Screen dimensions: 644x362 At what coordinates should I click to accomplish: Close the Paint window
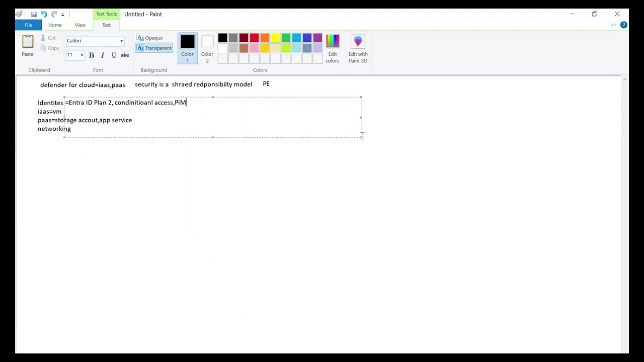tap(617, 14)
